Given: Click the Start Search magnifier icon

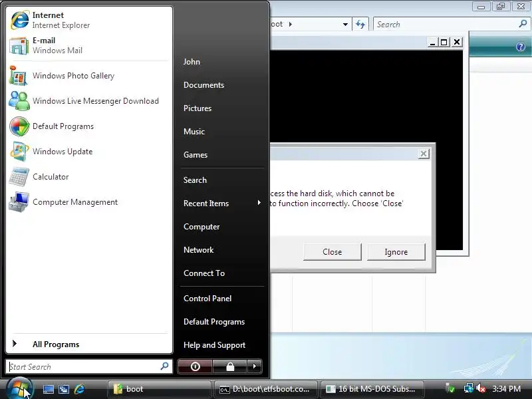Looking at the screenshot, I should (164, 366).
